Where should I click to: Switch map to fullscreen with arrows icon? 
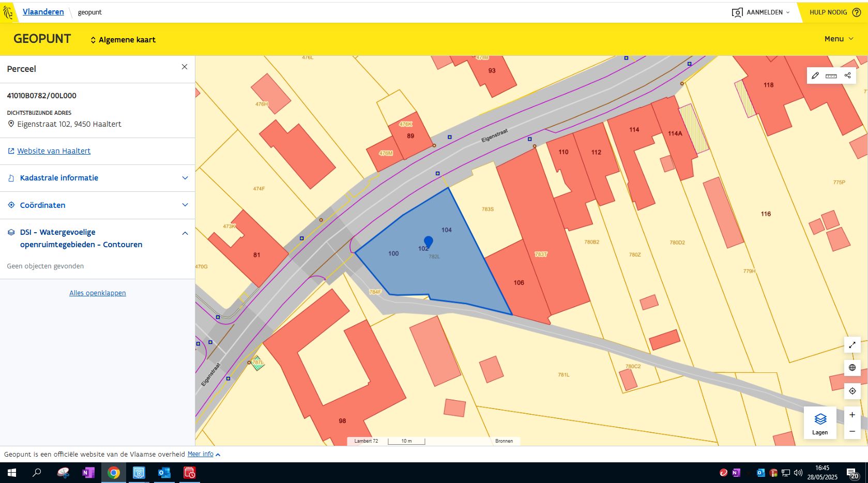852,345
